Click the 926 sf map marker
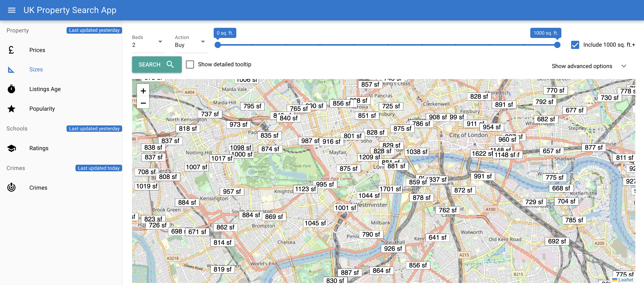The height and width of the screenshot is (285, 644). (x=393, y=249)
